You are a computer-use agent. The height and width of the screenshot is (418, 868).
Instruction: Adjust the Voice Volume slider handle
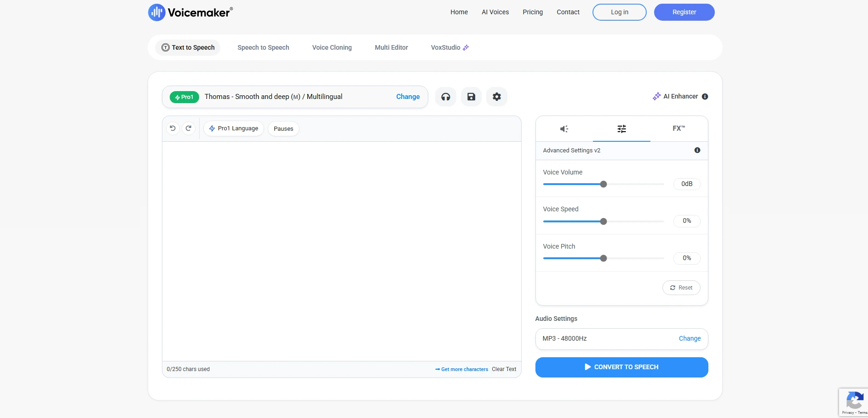(604, 184)
